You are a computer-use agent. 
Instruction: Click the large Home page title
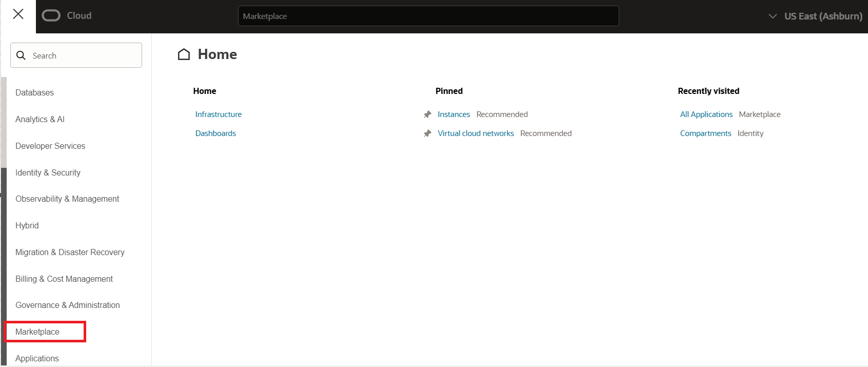(x=218, y=54)
